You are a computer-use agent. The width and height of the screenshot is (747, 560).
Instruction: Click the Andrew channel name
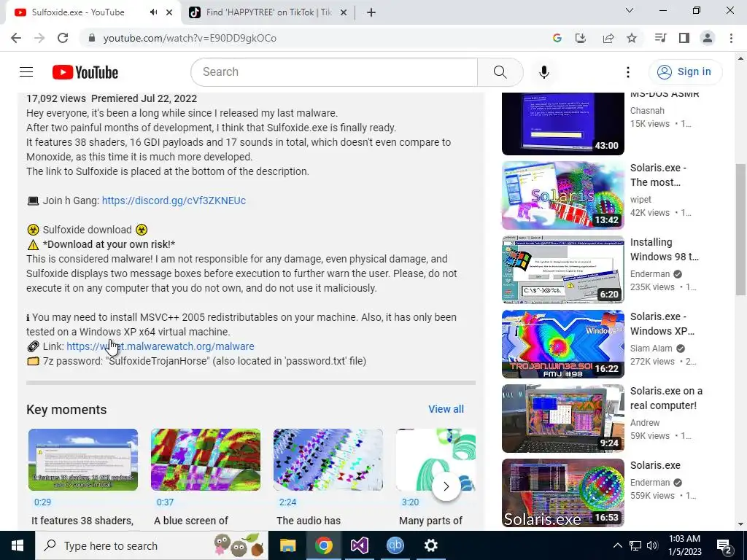[x=645, y=422]
